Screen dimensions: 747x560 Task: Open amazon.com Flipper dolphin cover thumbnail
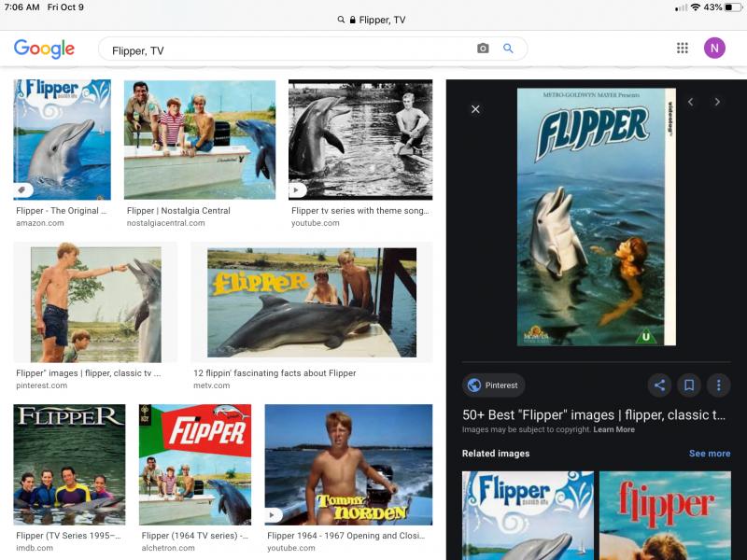pyautogui.click(x=62, y=139)
